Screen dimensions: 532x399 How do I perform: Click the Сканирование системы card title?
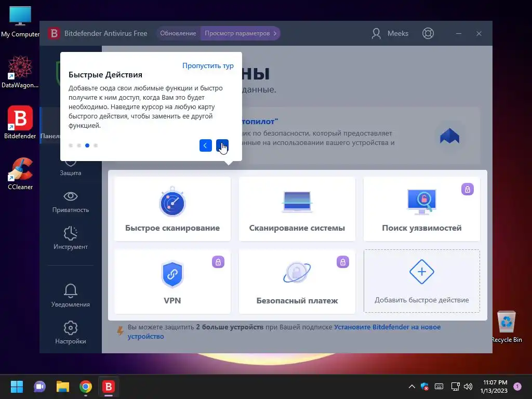[x=297, y=228]
